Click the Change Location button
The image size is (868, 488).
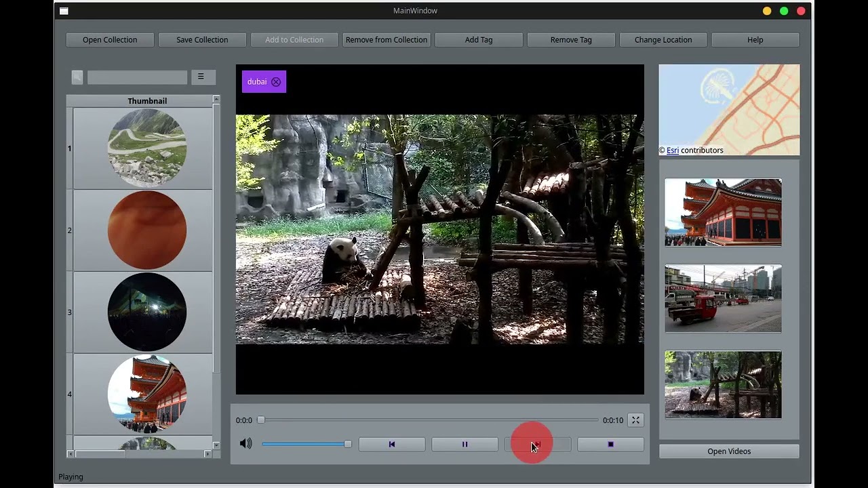[x=663, y=40]
